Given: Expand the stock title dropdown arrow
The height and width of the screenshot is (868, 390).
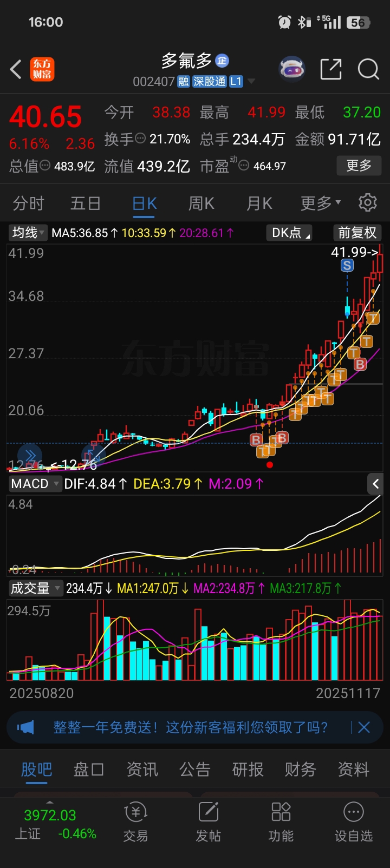Looking at the screenshot, I should click(251, 82).
